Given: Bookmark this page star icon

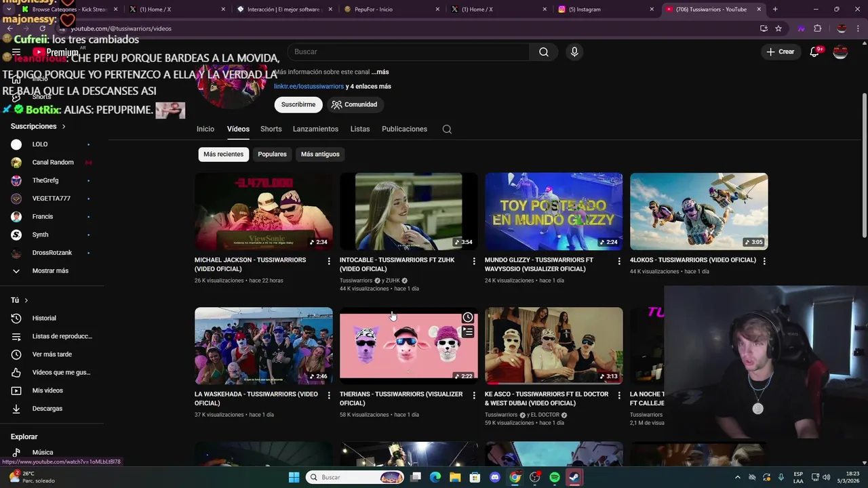Looking at the screenshot, I should (778, 28).
